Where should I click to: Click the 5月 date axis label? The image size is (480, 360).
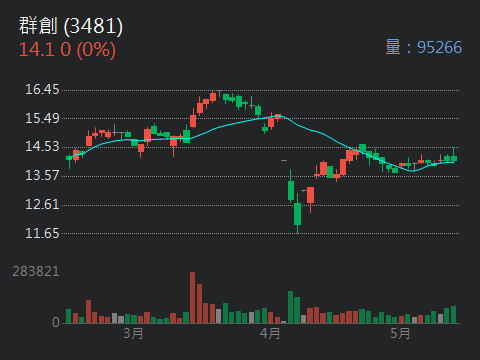(400, 333)
